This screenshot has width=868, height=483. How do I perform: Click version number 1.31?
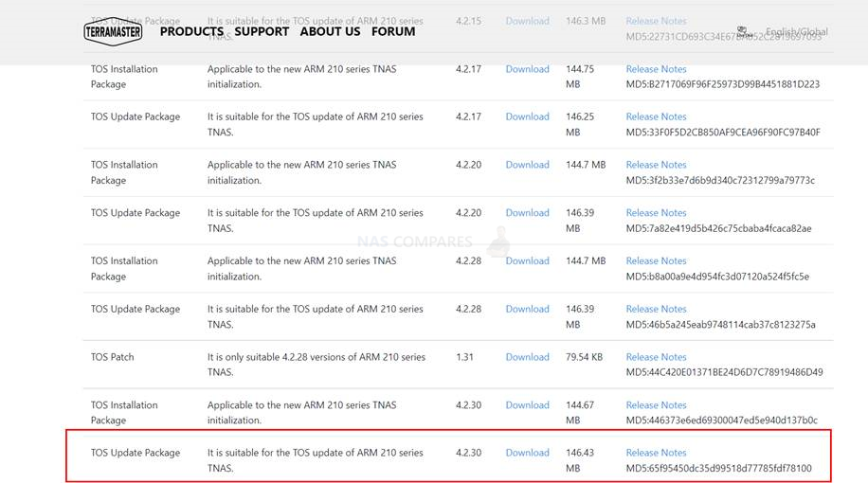click(464, 357)
